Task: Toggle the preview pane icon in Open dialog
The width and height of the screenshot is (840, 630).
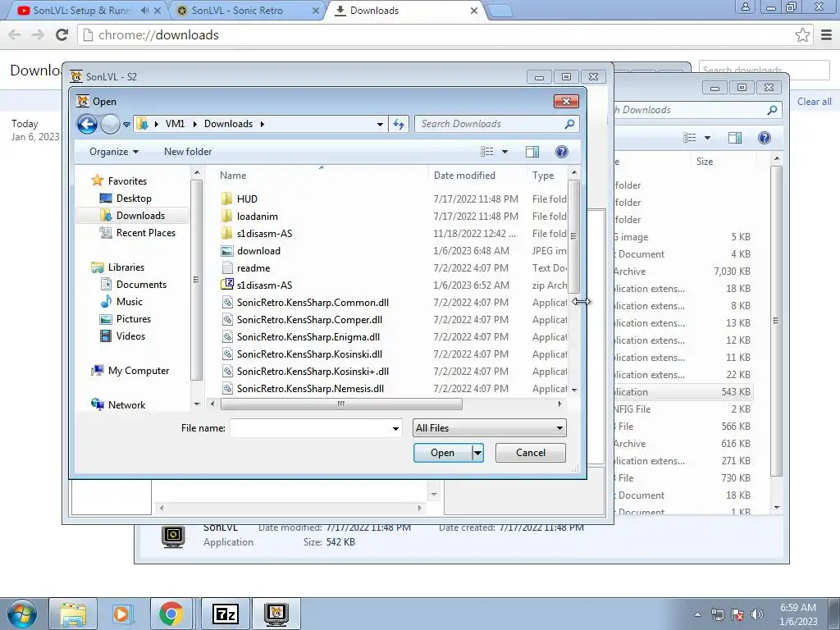Action: pyautogui.click(x=532, y=152)
